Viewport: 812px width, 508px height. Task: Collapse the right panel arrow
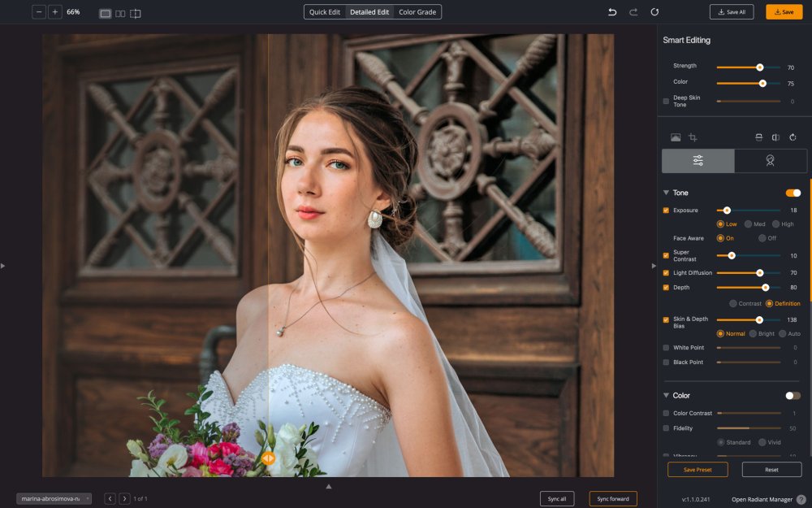click(654, 266)
